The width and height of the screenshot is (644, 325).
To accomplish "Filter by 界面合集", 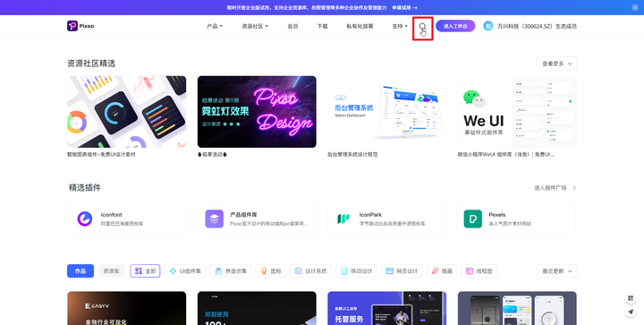I will [x=231, y=271].
